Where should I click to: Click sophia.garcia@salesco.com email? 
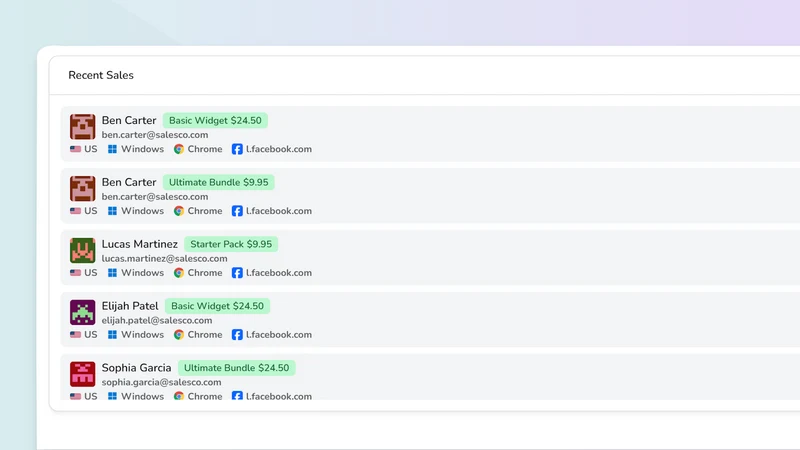point(161,382)
